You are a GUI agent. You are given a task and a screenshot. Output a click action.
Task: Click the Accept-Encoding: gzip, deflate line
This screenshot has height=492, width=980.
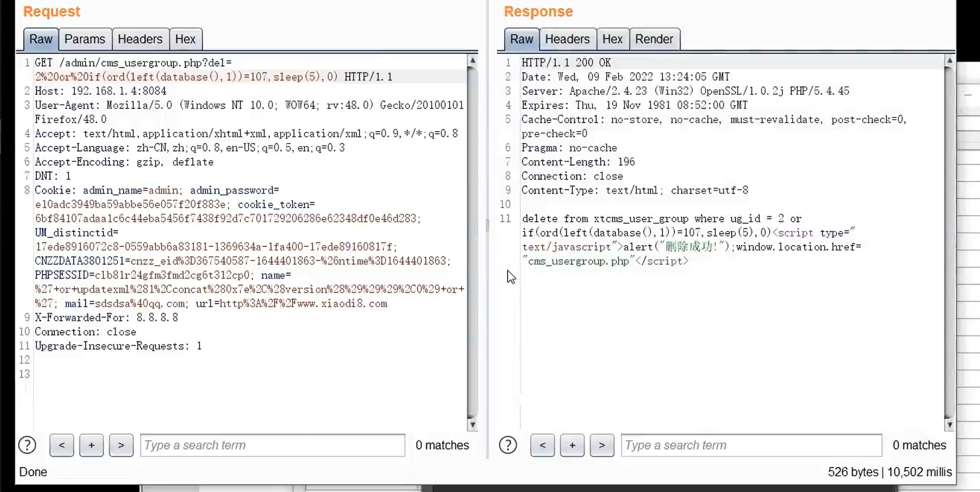(124, 162)
